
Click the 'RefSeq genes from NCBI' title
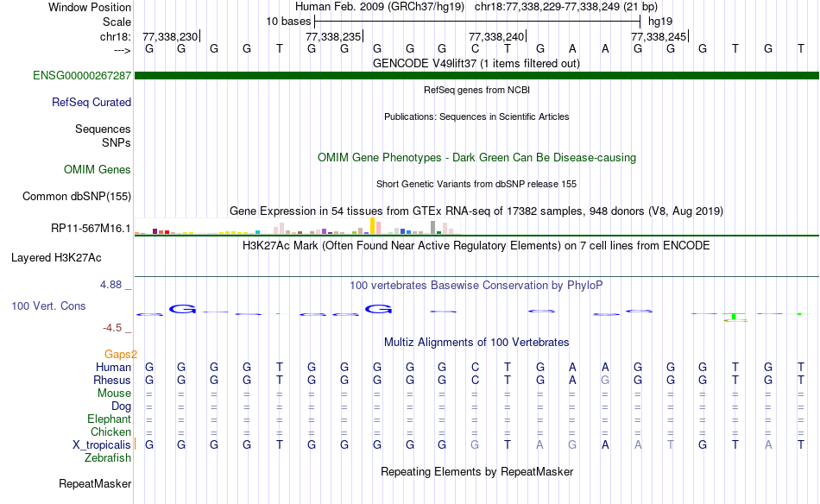[476, 90]
